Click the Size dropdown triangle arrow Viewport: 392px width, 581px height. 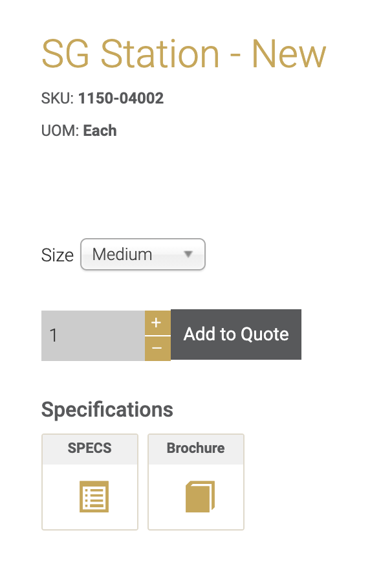[188, 254]
